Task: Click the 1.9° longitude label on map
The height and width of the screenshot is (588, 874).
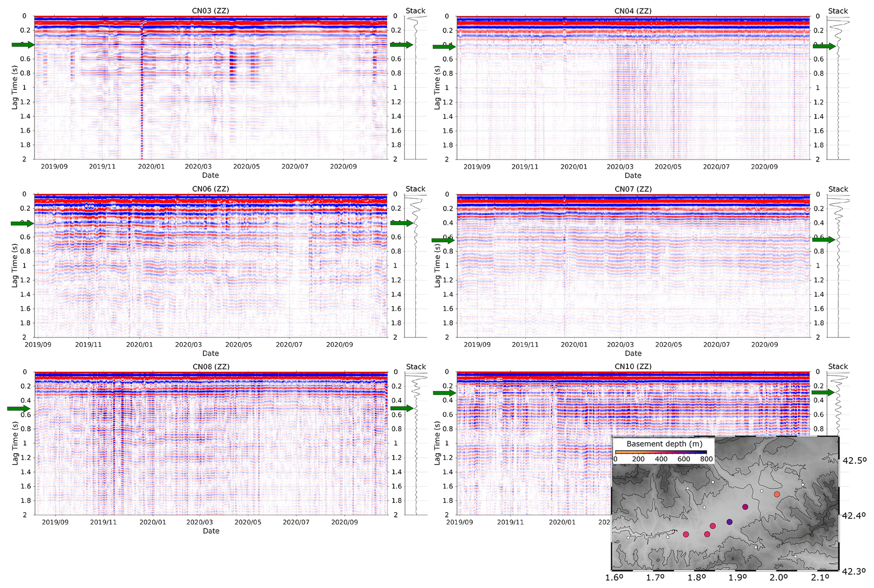Action: (x=737, y=578)
